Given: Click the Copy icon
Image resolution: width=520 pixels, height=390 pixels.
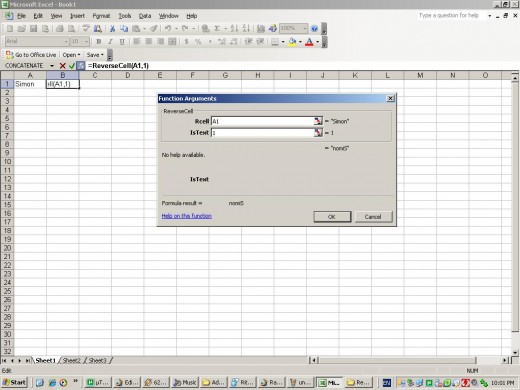Looking at the screenshot, I should [x=124, y=29].
